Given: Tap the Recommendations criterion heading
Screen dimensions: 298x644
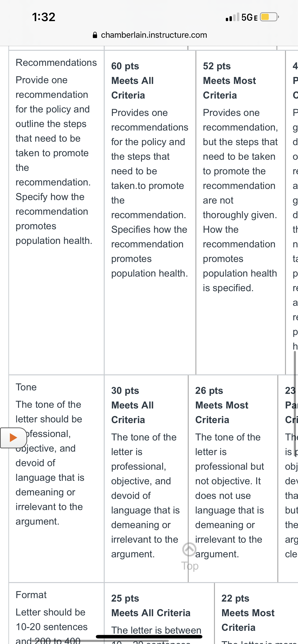Looking at the screenshot, I should 56,63.
